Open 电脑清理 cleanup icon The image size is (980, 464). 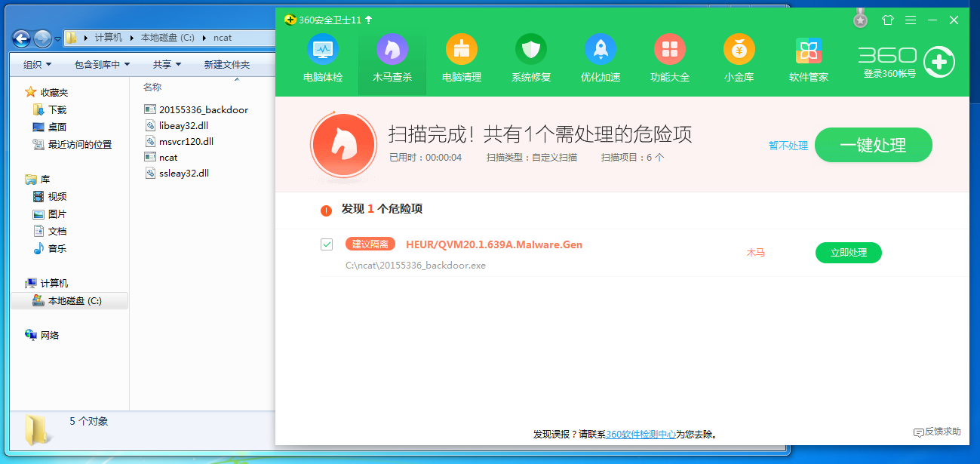click(462, 50)
